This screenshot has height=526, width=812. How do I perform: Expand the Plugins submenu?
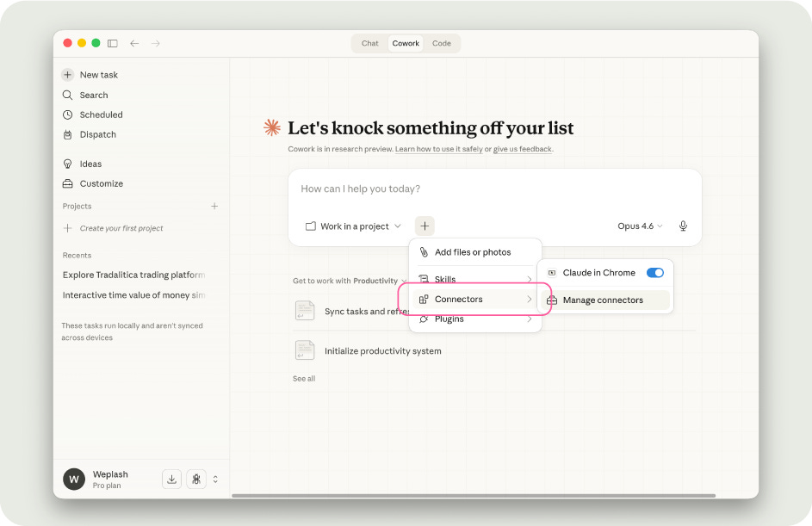[x=475, y=319]
